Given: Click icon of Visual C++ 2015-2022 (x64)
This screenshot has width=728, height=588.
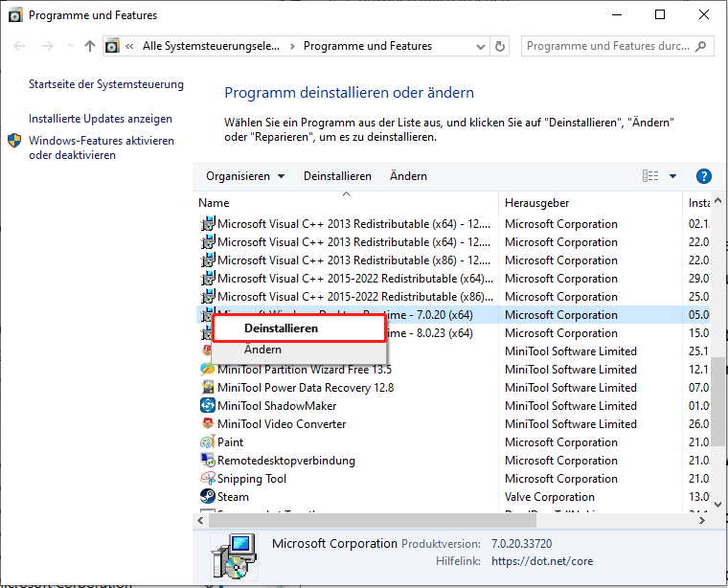Looking at the screenshot, I should point(208,279).
